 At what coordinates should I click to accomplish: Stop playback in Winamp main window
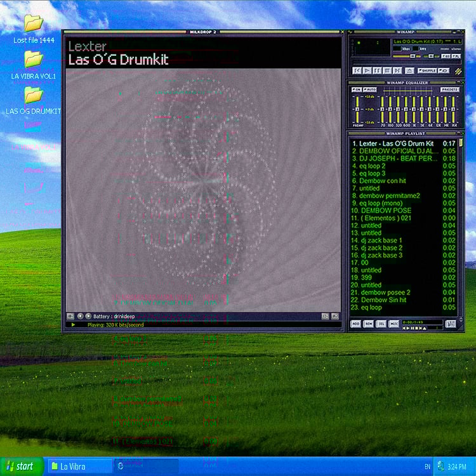[387, 70]
